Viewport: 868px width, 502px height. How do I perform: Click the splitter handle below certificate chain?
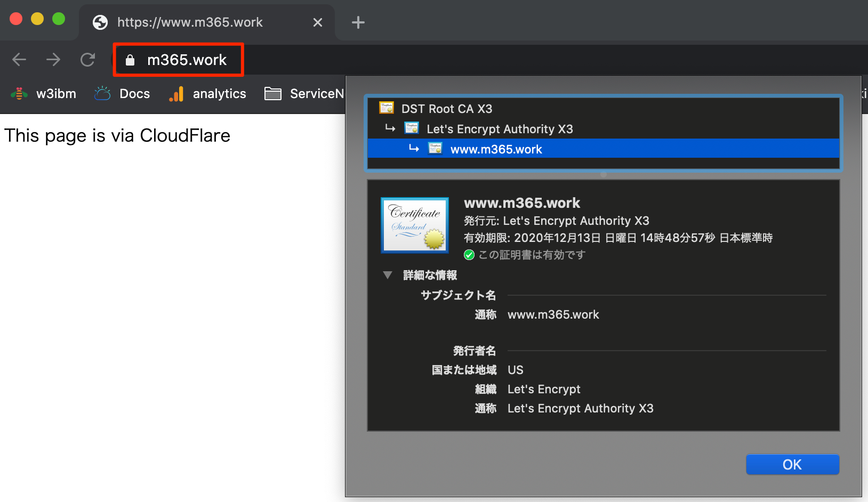604,174
